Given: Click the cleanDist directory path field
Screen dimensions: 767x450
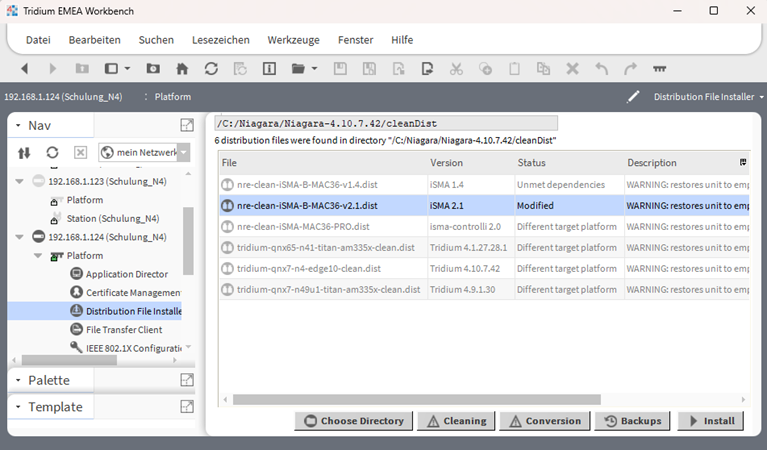Looking at the screenshot, I should [386, 124].
